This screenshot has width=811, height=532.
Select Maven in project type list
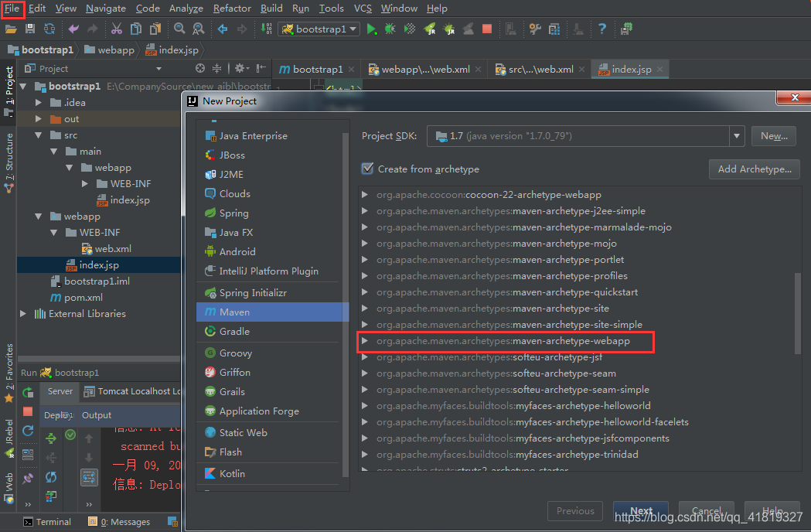tap(273, 312)
